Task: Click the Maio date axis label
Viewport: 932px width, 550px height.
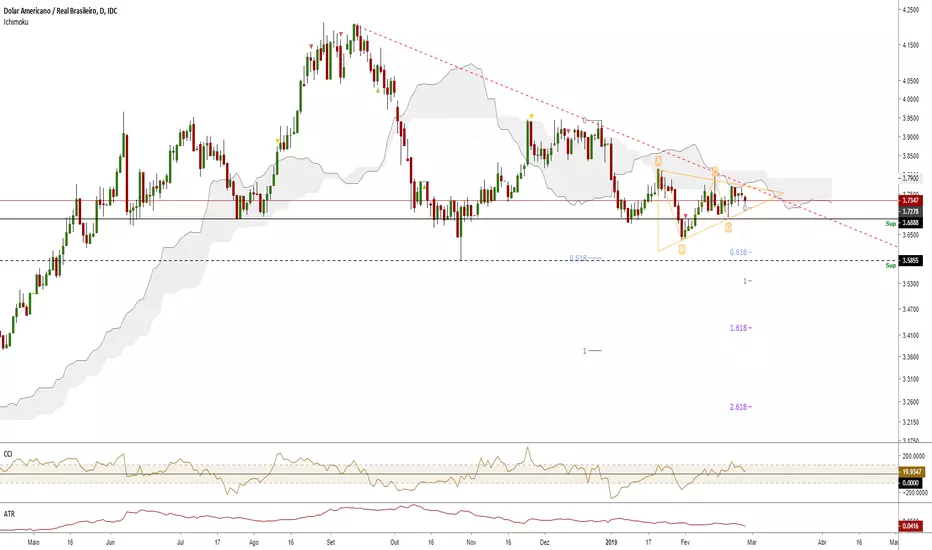Action: (x=34, y=543)
